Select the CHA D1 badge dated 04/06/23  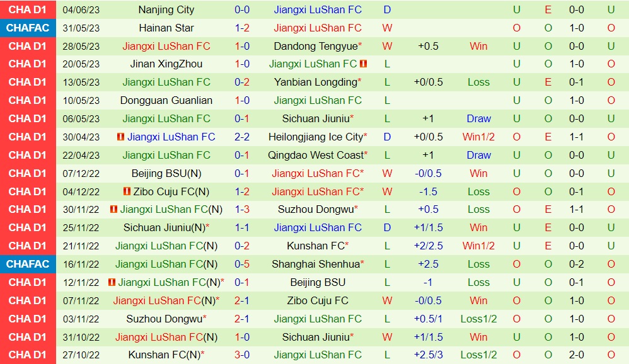tap(28, 9)
